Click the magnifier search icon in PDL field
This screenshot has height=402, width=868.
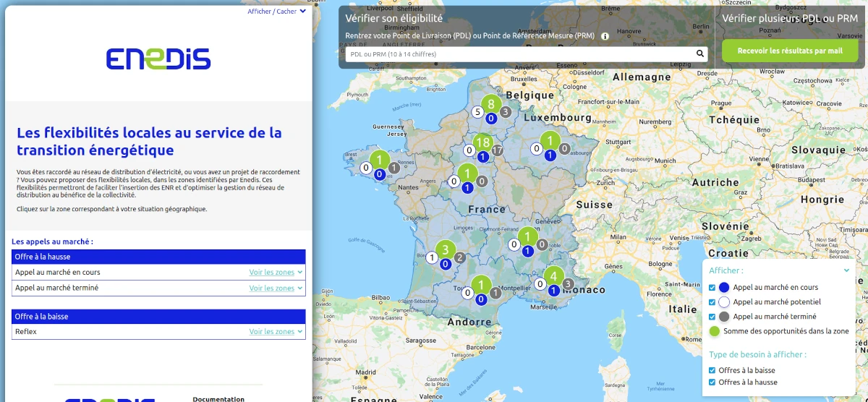[x=699, y=54]
